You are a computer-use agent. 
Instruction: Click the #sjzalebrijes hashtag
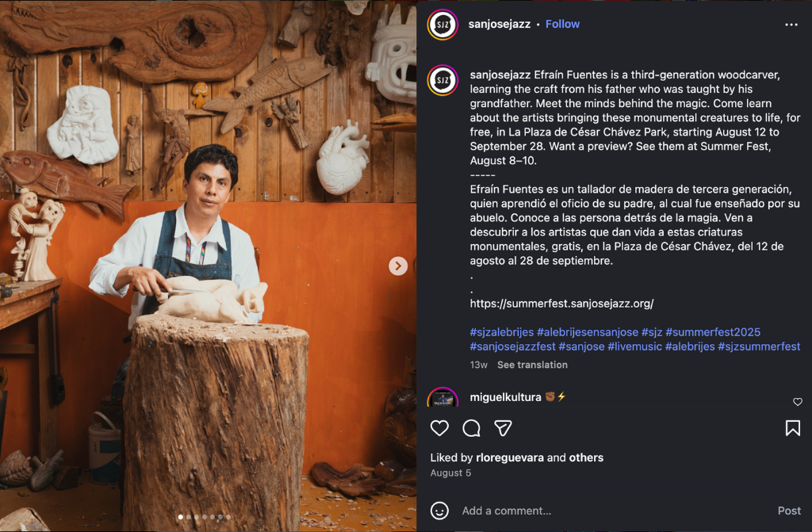[x=501, y=332]
